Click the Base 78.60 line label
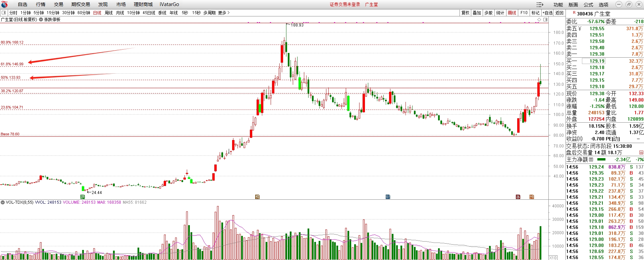Image resolution: width=644 pixels, height=260 pixels. pyautogui.click(x=10, y=134)
